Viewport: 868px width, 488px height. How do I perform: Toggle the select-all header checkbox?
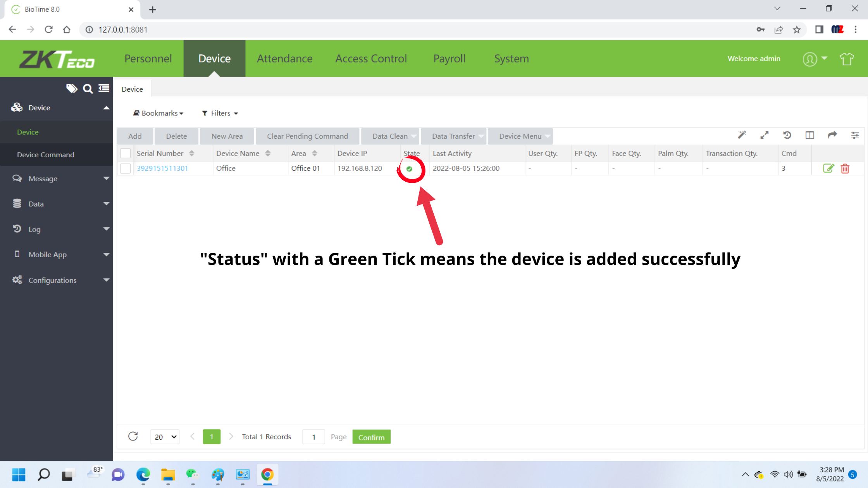126,153
